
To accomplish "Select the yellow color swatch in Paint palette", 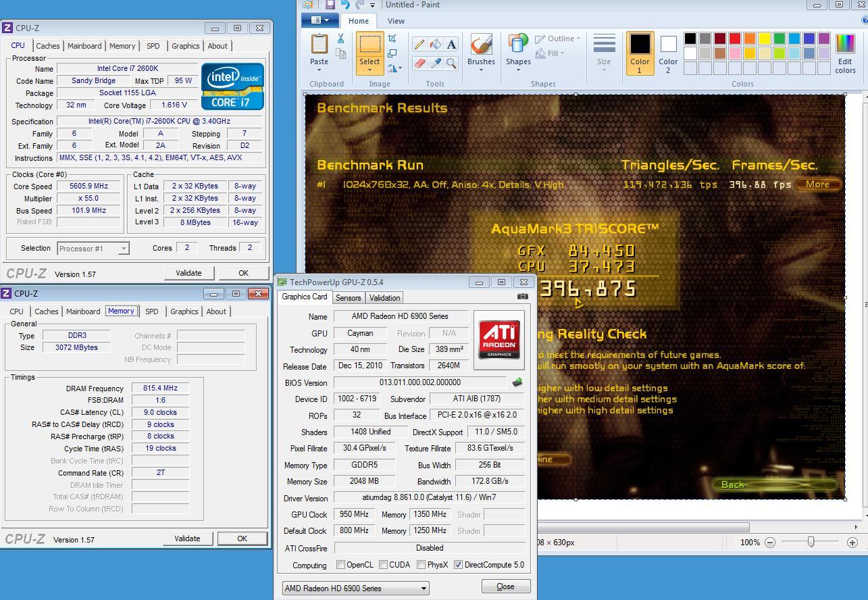I will pyautogui.click(x=765, y=39).
